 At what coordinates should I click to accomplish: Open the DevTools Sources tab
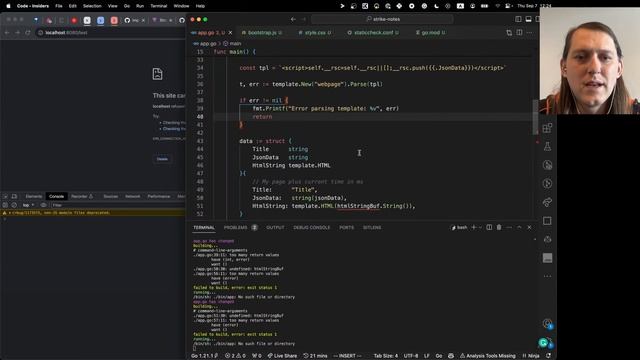(x=111, y=196)
